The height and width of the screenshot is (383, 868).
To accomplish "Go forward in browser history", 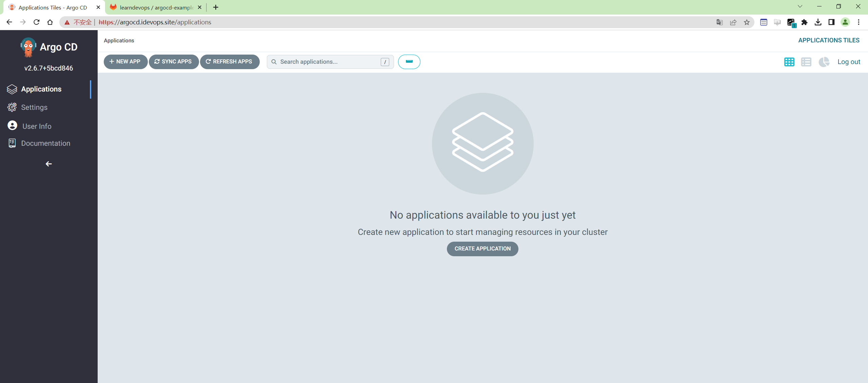I will point(23,22).
